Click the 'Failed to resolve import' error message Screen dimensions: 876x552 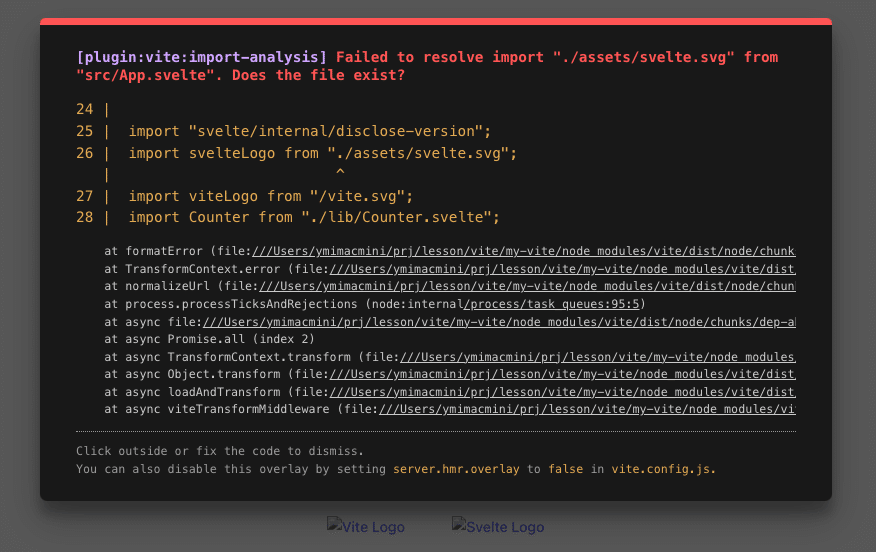click(x=427, y=66)
